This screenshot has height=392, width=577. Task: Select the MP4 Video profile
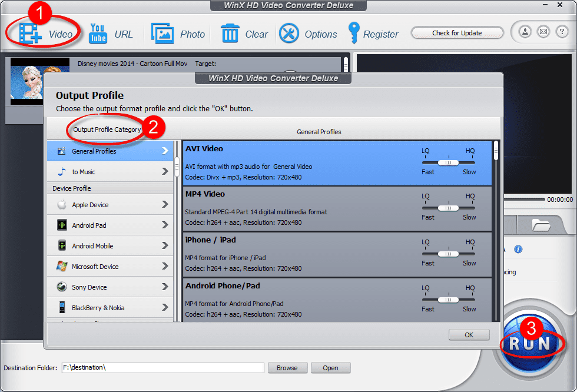(x=337, y=208)
